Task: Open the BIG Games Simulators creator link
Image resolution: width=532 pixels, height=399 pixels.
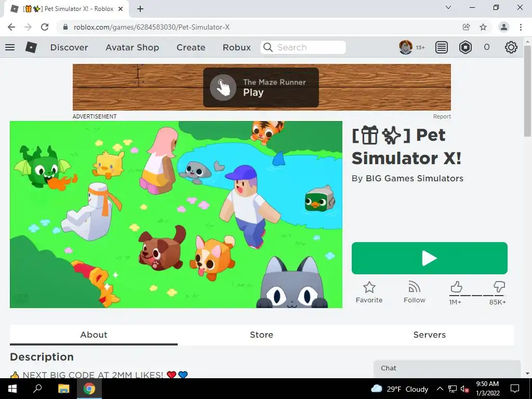Action: pyautogui.click(x=414, y=179)
